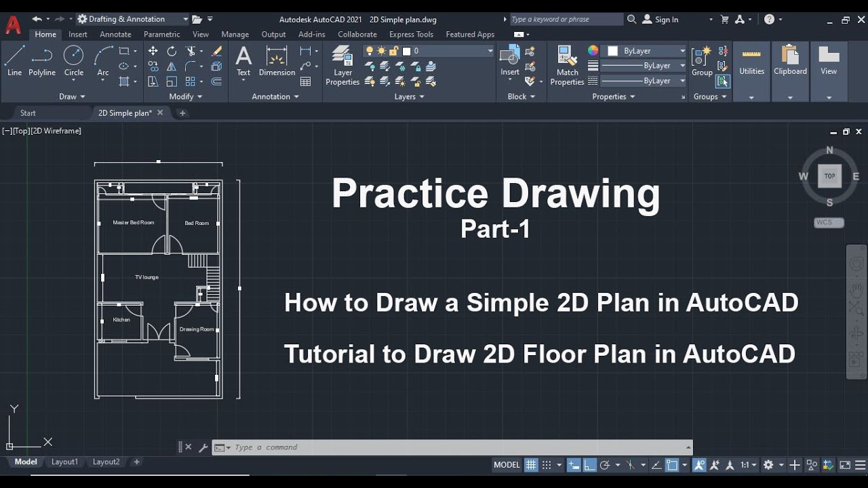Select the Hatch tool in Draw panel
The image size is (868, 488).
click(x=124, y=81)
